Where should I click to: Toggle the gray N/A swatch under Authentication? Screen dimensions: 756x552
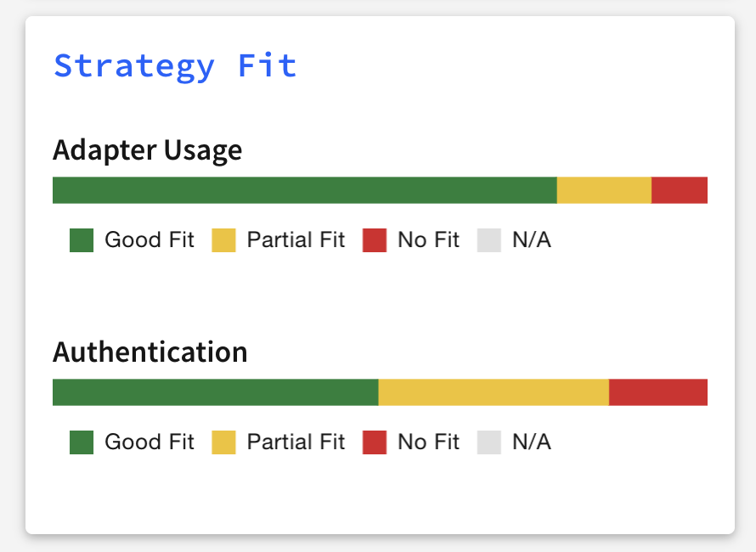[x=489, y=442]
